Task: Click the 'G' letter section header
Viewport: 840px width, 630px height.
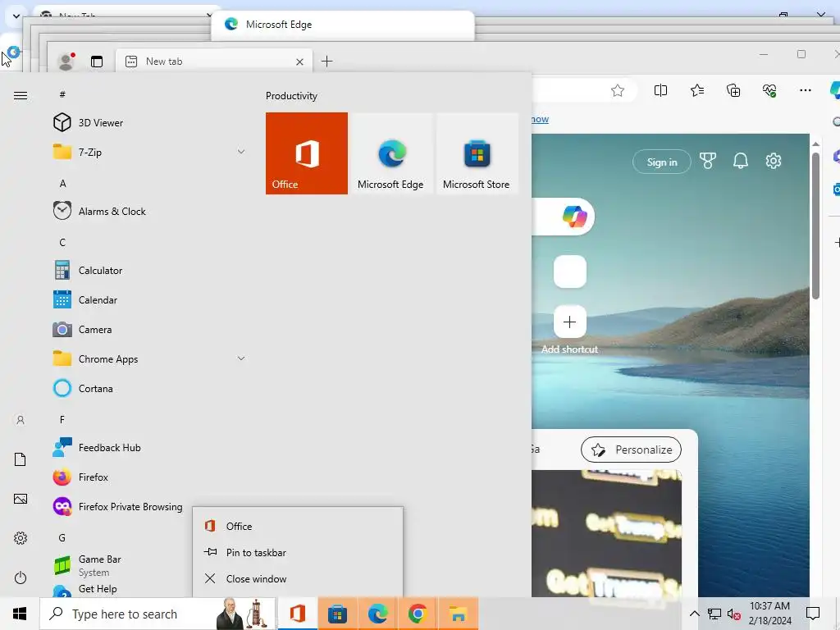Action: coord(62,537)
